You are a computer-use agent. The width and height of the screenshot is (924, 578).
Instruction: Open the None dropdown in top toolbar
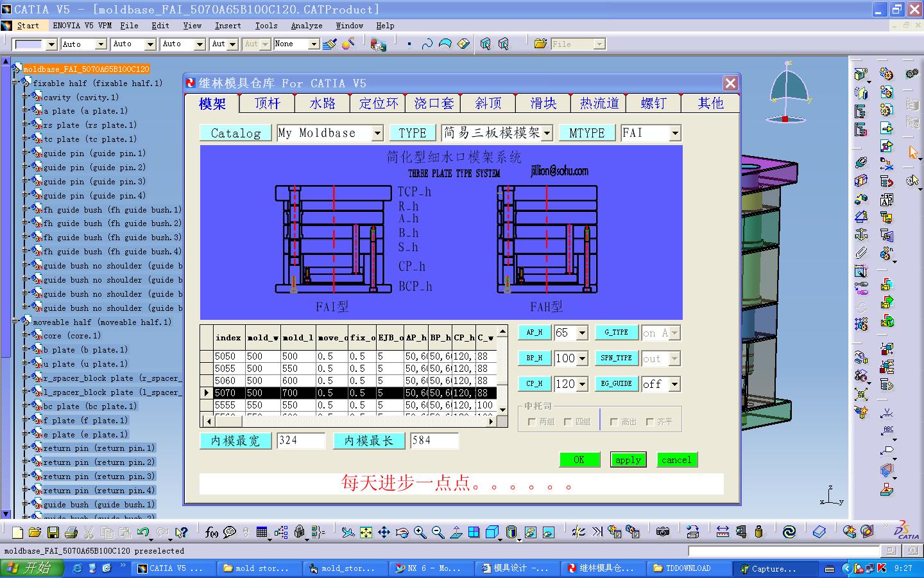(314, 44)
